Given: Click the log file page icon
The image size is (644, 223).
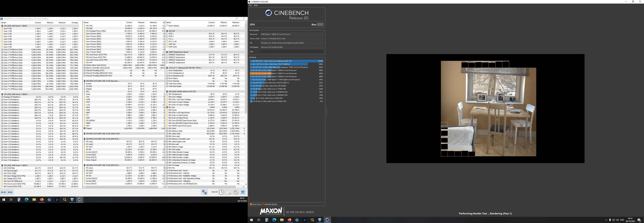Looking at the screenshot, I should point(228,192).
